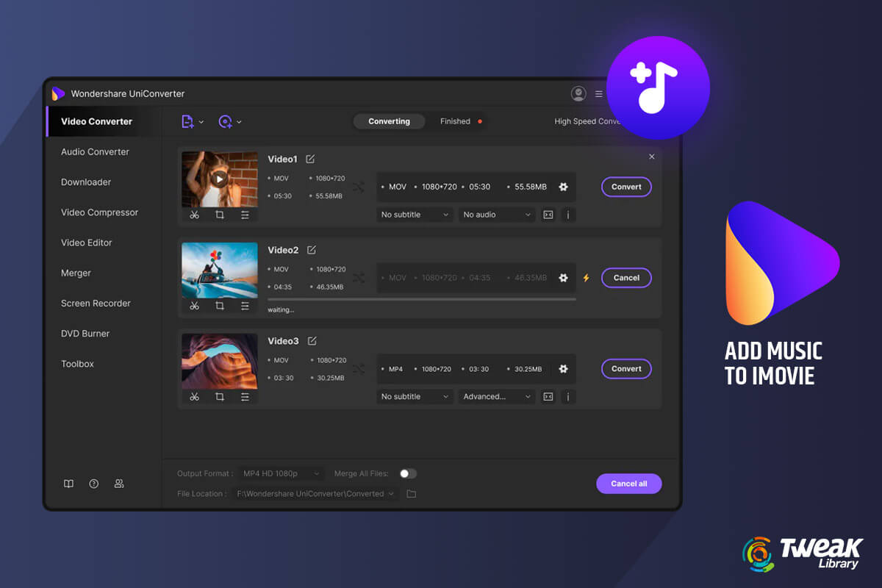Open the No subtitle dropdown for Video1

(415, 214)
